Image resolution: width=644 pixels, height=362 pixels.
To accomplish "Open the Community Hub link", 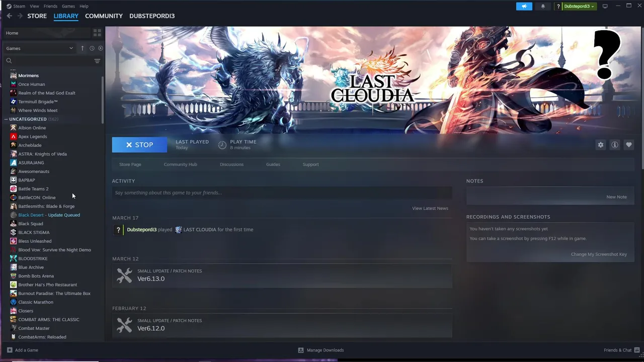I will point(180,164).
